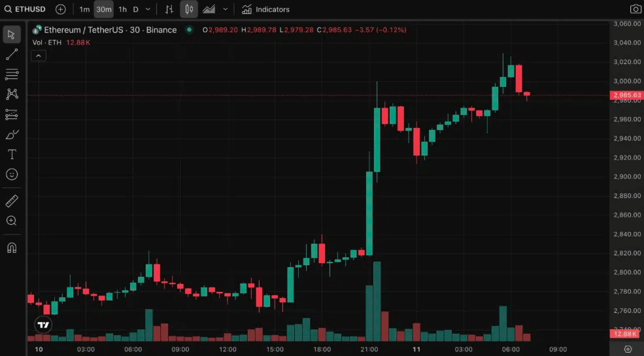Screen dimensions: 644x356
Task: Add a symbol to compare with the plus icon
Action: [60, 9]
